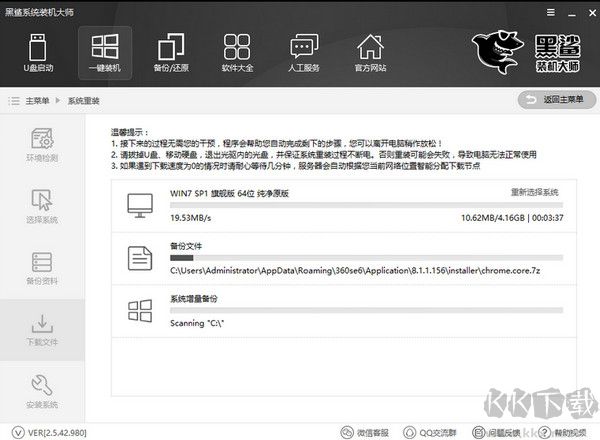The width and height of the screenshot is (600, 440).
Task: Click the 备份文件 progress bar
Action: pos(365,258)
